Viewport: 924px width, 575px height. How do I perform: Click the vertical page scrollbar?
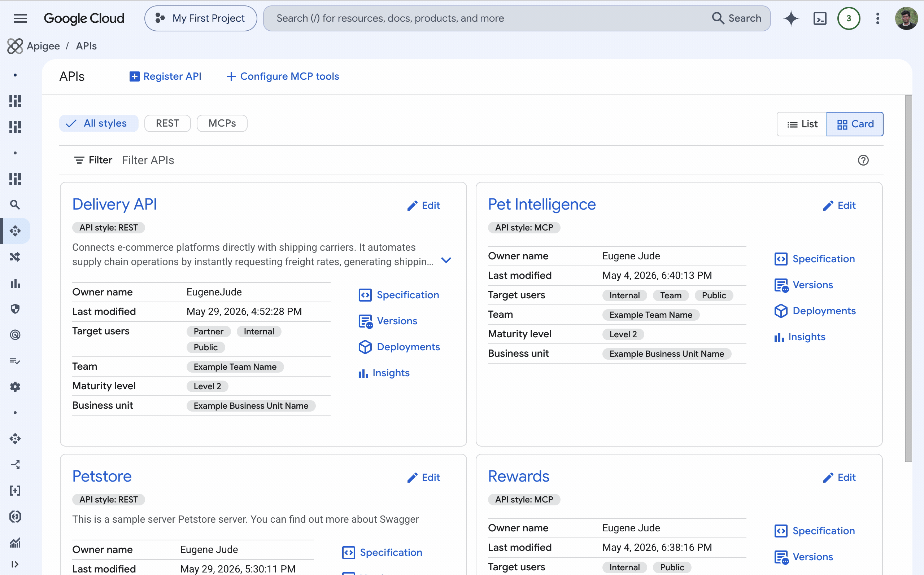click(908, 278)
